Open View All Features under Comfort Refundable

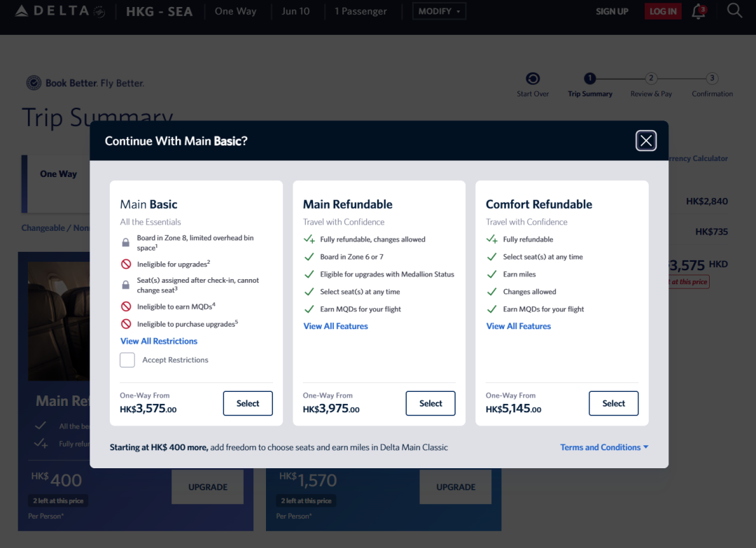[x=519, y=326]
